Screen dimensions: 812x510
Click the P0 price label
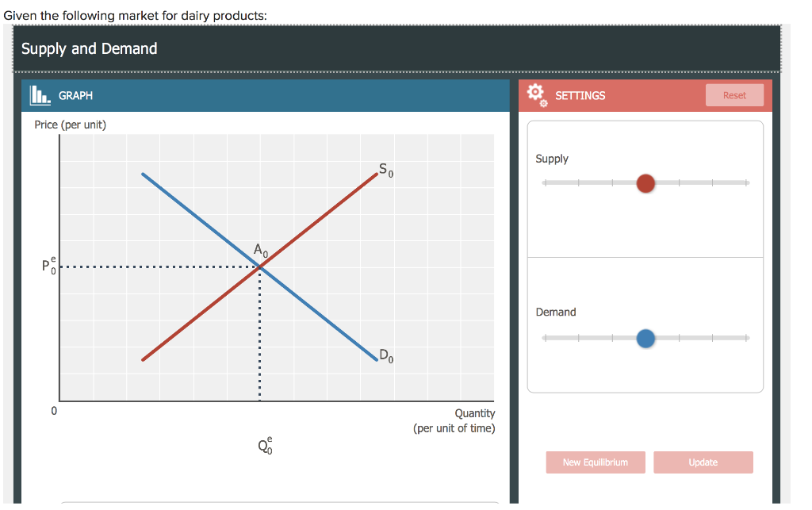pyautogui.click(x=48, y=265)
